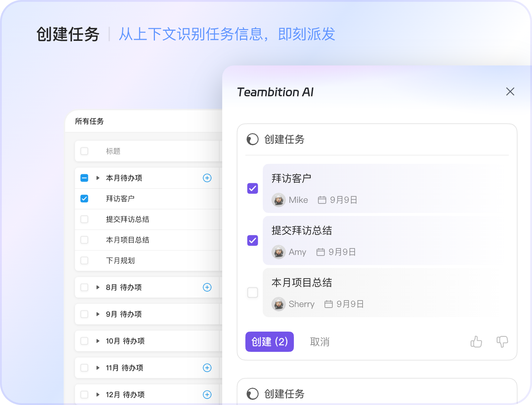Click the AI icon beside first 创建任务 heading
This screenshot has height=405, width=532.
pyautogui.click(x=253, y=139)
